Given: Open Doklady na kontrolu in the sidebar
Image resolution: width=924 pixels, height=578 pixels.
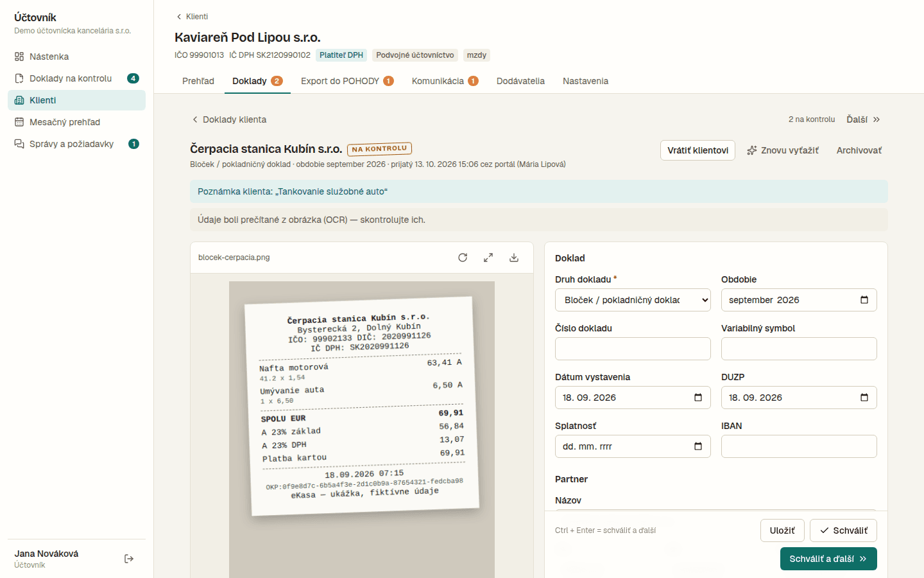Looking at the screenshot, I should pos(76,78).
